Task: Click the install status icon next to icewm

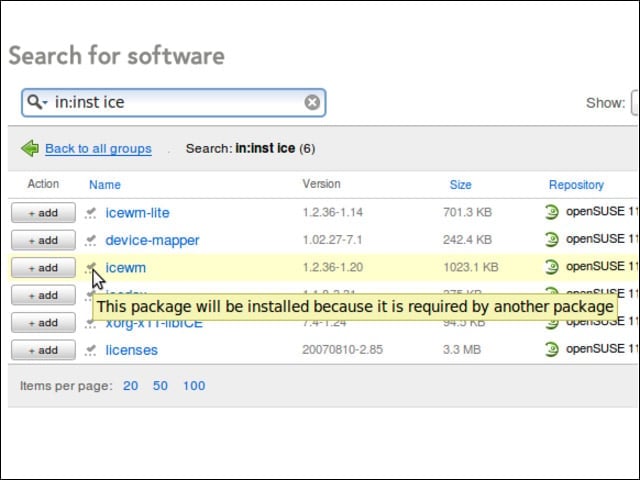Action: coord(91,268)
